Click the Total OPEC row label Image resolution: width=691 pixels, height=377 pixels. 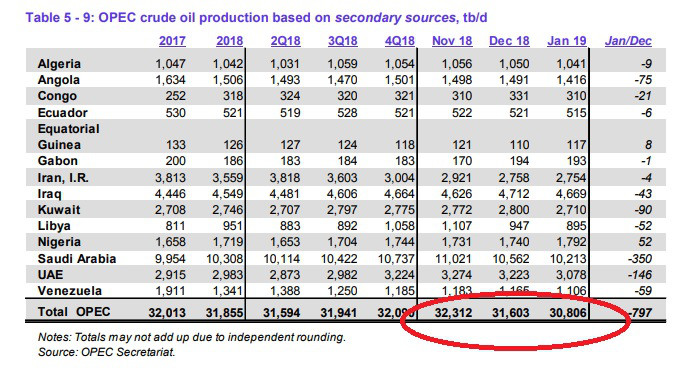pos(74,312)
